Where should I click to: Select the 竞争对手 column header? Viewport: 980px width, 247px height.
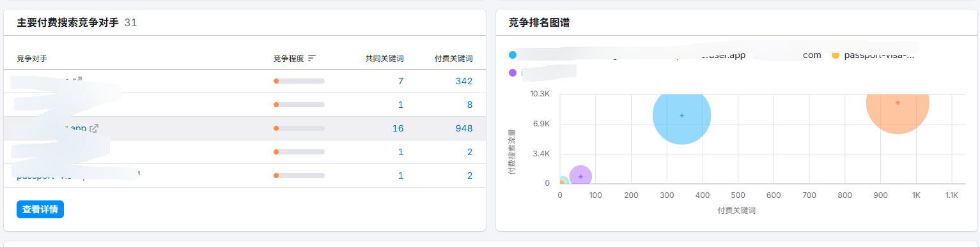32,58
